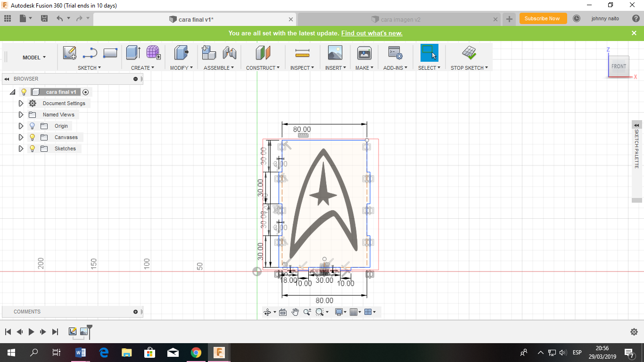The width and height of the screenshot is (644, 362).
Task: Click the Stop Sketch icon
Action: (469, 52)
